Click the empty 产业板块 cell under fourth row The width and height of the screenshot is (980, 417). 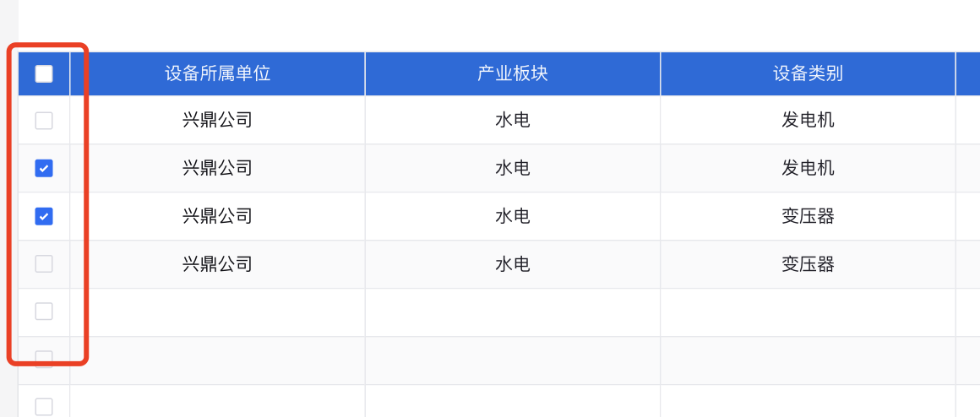[513, 312]
